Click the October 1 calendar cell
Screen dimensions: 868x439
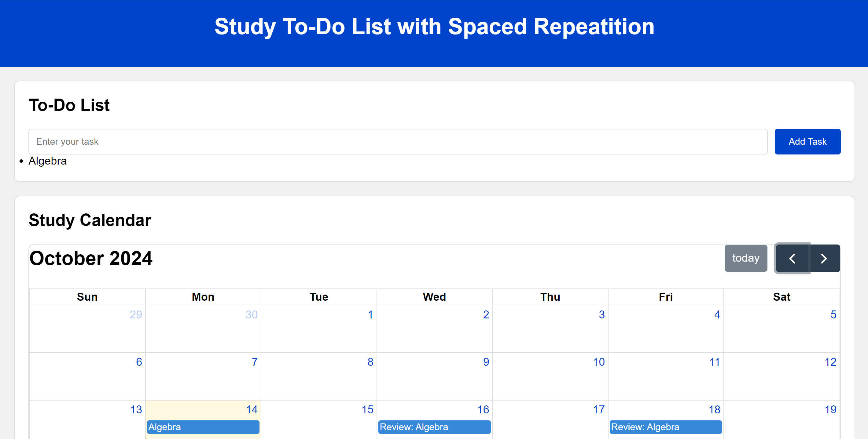click(x=318, y=329)
